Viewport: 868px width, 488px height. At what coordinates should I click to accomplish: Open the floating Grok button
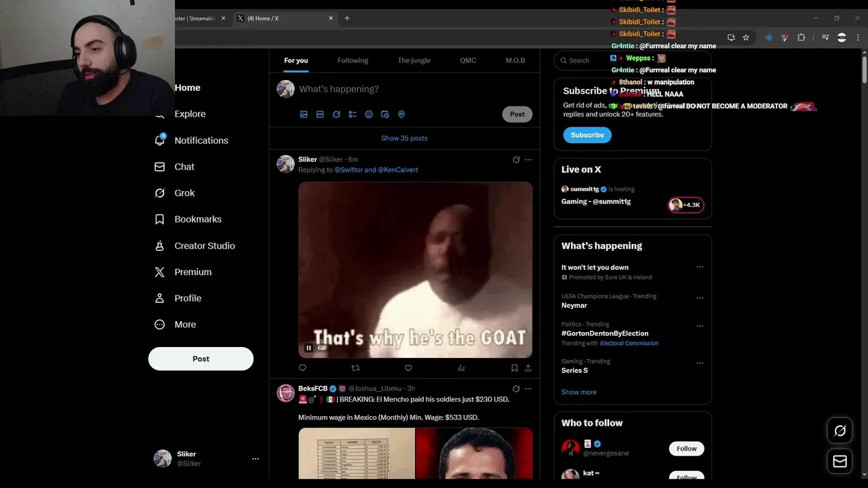pyautogui.click(x=840, y=430)
